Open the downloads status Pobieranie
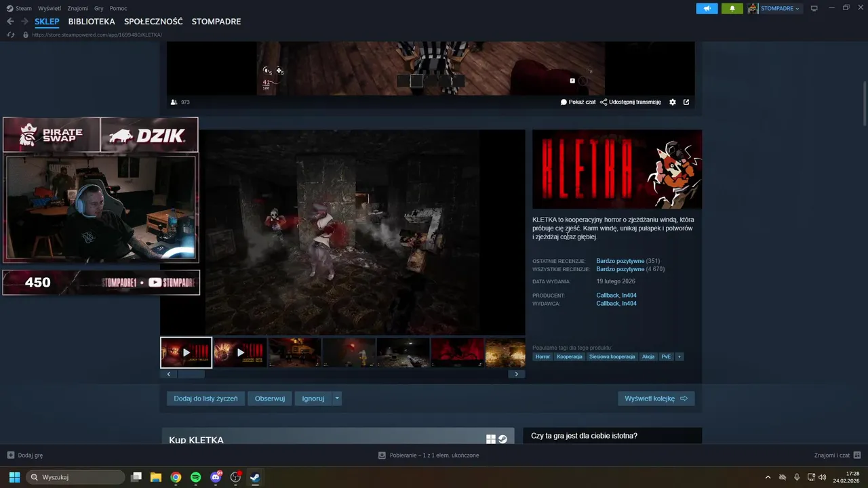This screenshot has height=488, width=868. pyautogui.click(x=429, y=455)
